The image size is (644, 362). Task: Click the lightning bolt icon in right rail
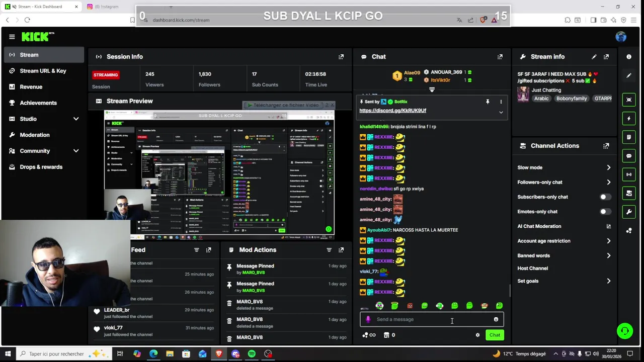point(629,119)
